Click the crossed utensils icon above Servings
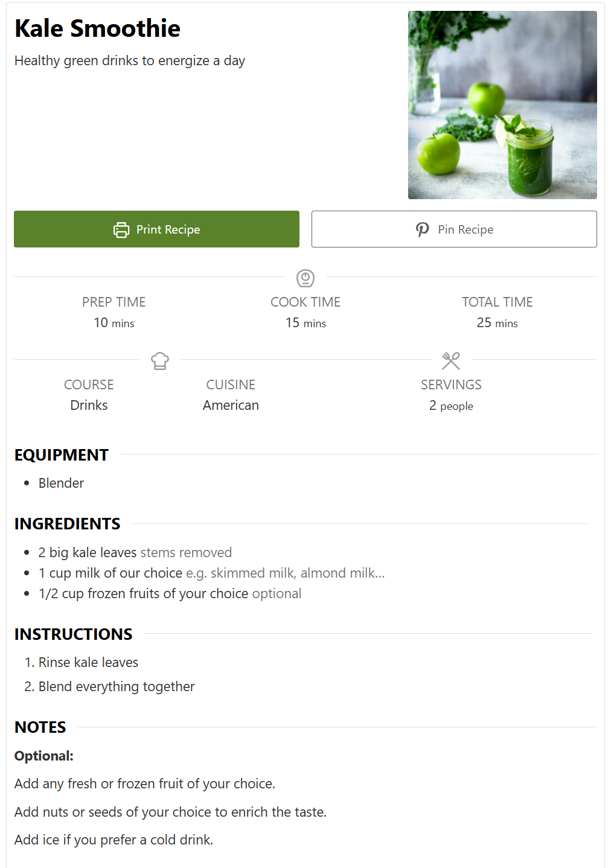 451,361
